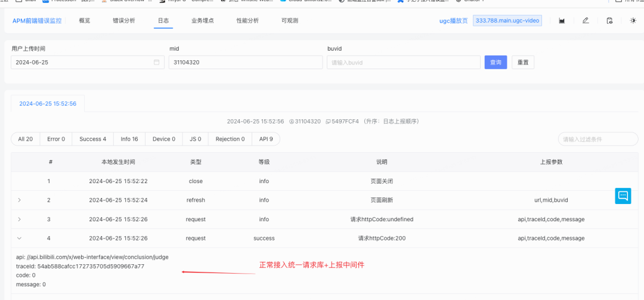644x300 pixels.
Task: Click the blue 查询 button
Action: pos(496,63)
